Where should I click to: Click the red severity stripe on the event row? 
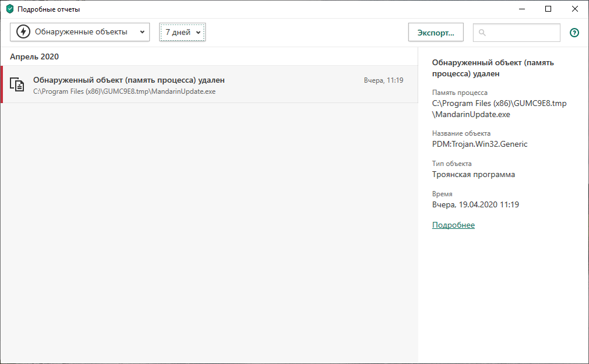click(x=2, y=84)
